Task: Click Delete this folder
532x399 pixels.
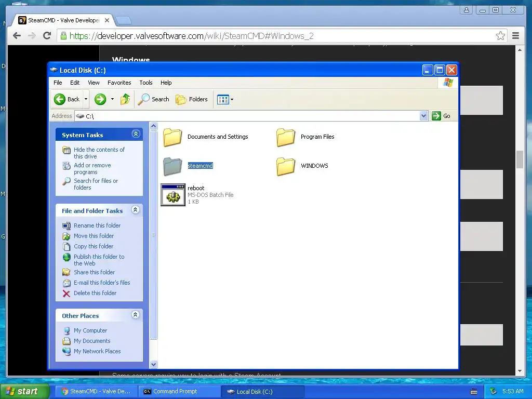Action: click(95, 293)
